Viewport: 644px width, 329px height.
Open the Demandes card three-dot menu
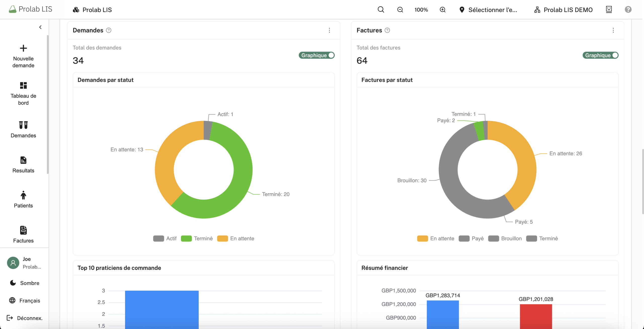pyautogui.click(x=329, y=30)
